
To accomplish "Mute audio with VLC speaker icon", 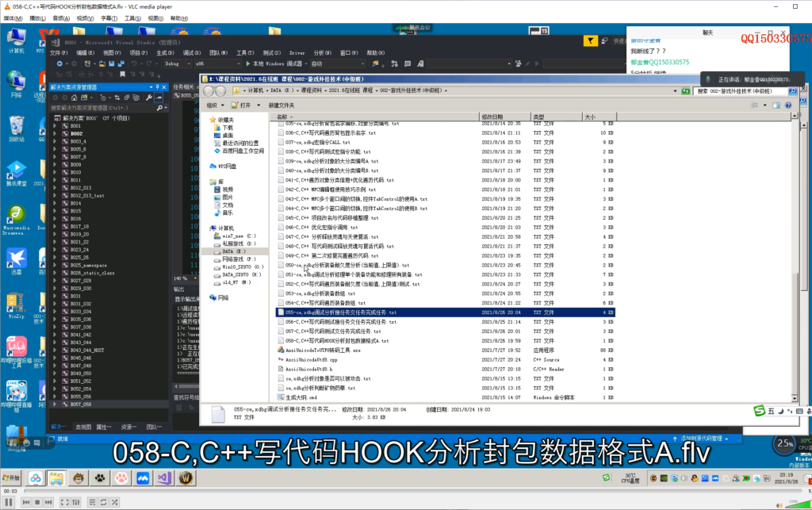I will coord(779,504).
